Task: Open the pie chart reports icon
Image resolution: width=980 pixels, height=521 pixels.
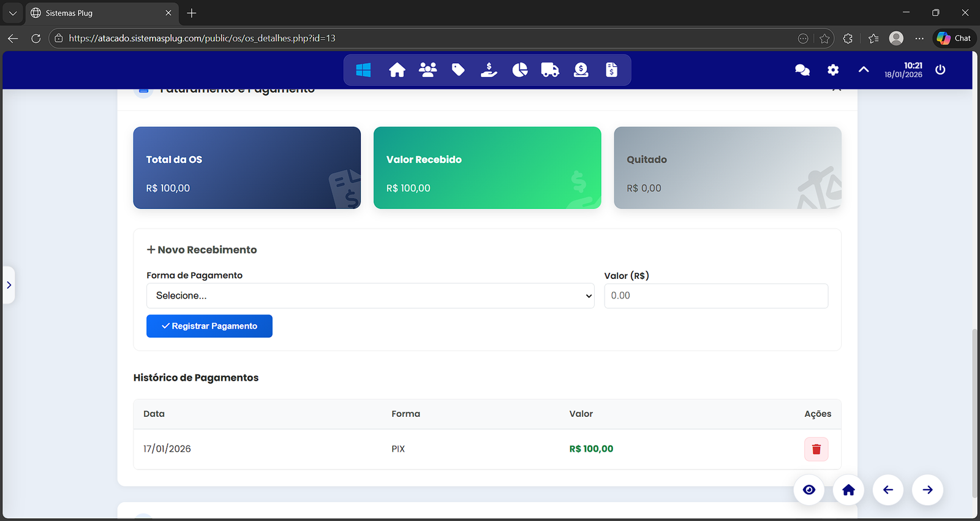Action: point(519,70)
